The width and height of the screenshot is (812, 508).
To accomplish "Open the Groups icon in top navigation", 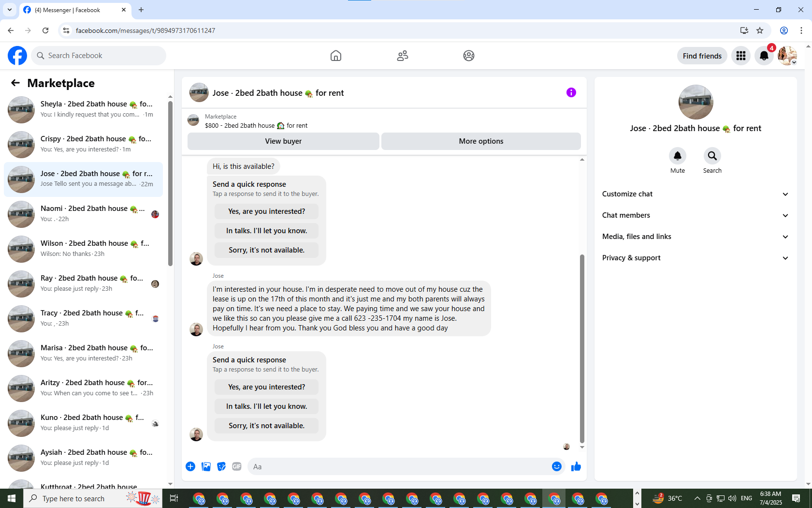I will [469, 56].
